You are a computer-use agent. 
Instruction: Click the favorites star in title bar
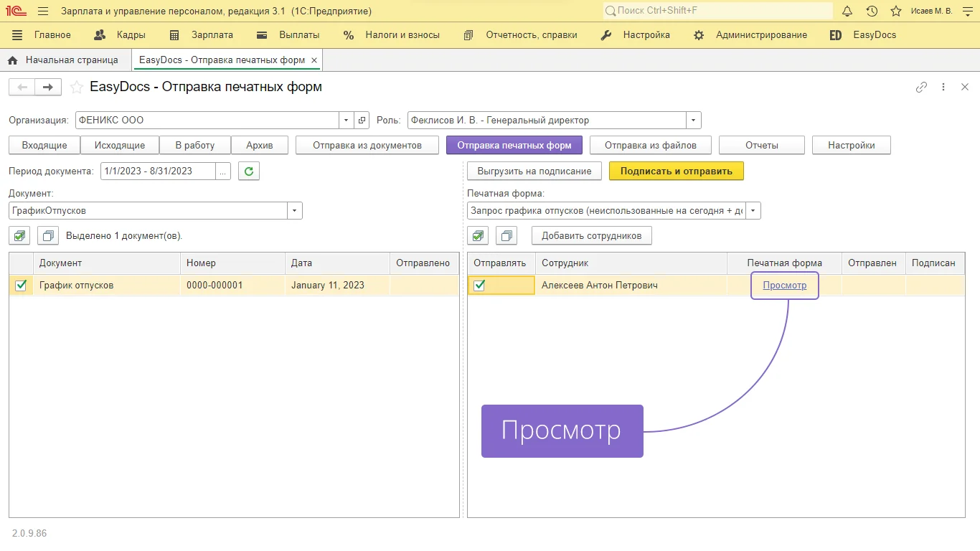click(x=895, y=11)
